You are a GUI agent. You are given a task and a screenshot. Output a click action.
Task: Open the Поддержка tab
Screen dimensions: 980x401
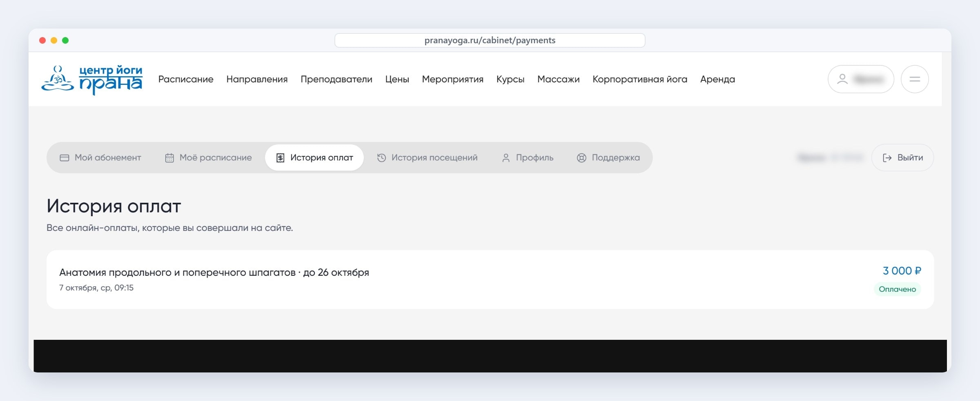(608, 158)
